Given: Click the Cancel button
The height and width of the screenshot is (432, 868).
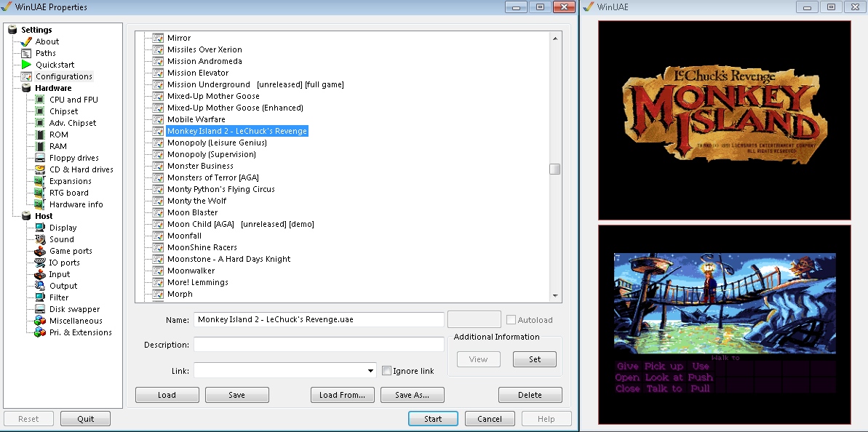Looking at the screenshot, I should pyautogui.click(x=490, y=419).
